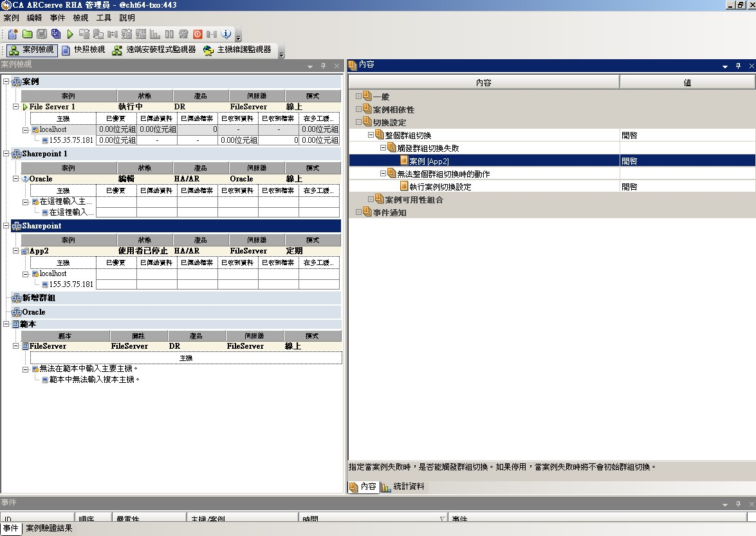Click the 執行案例切換設定 value field

pos(687,187)
